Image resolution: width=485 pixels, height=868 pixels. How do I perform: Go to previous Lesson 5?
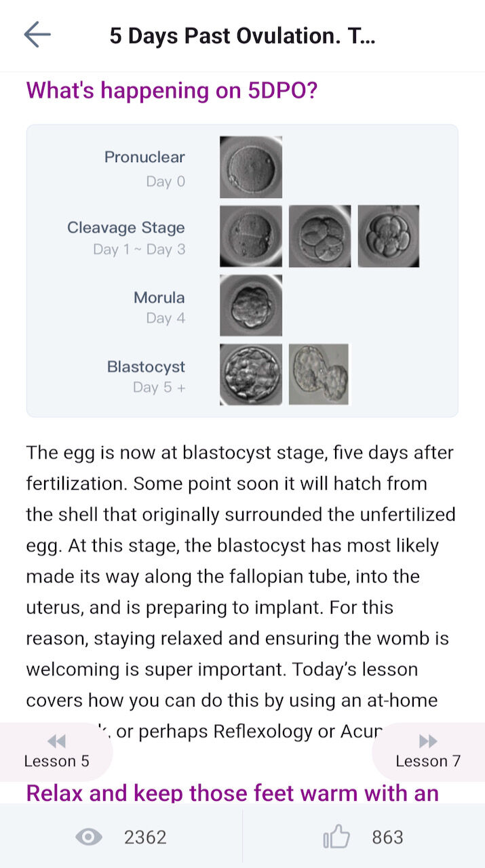click(56, 752)
